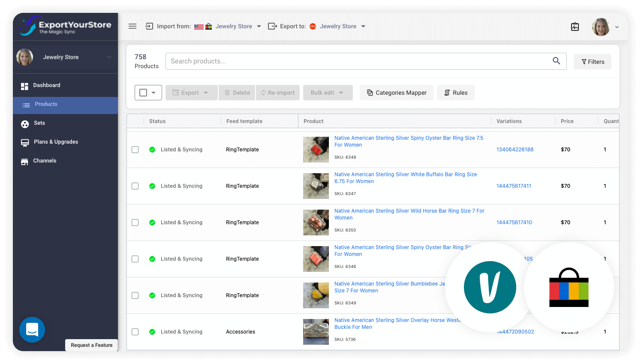
Task: Click the green Listed & Syncing status dot
Action: [x=152, y=149]
